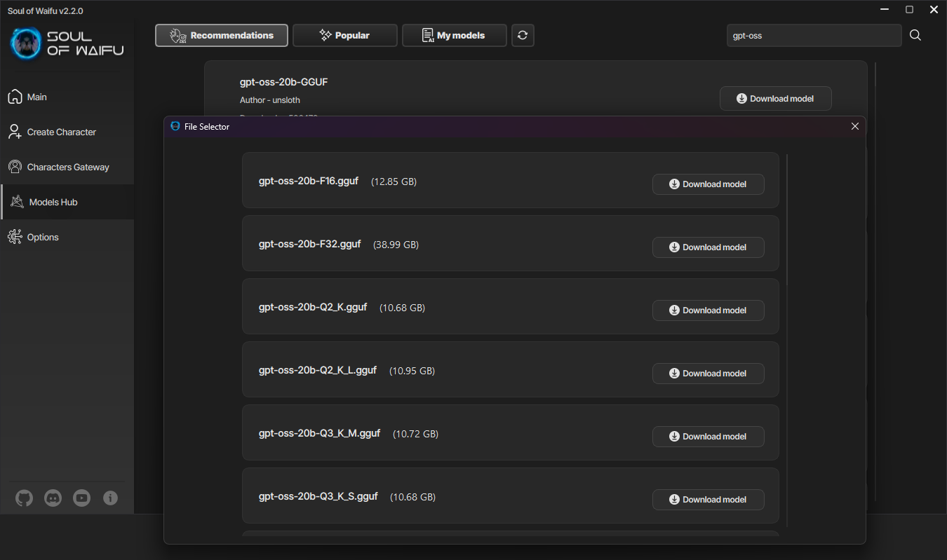Close the File Selector dialog
The image size is (947, 560).
click(854, 126)
